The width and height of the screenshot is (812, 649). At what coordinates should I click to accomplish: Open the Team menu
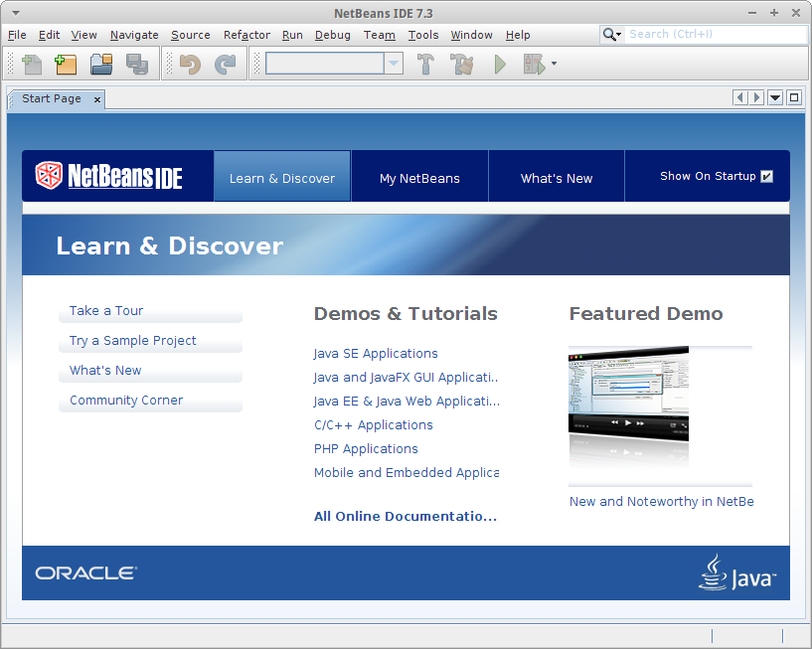(x=379, y=35)
